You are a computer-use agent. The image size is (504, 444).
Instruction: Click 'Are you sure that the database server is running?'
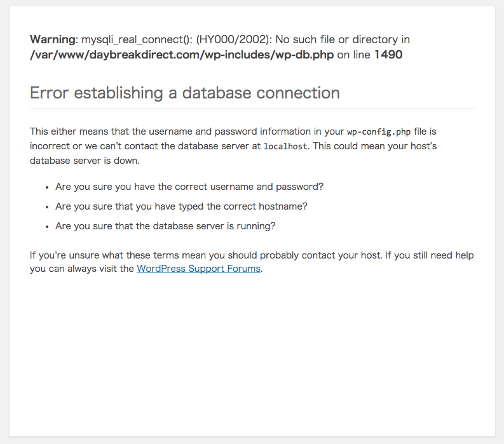165,226
